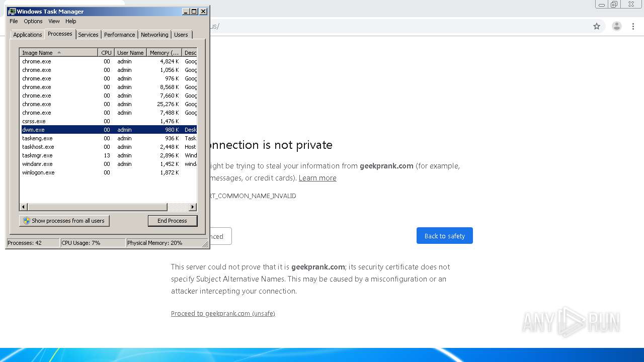Click the Task Manager title bar icon

pos(12,11)
